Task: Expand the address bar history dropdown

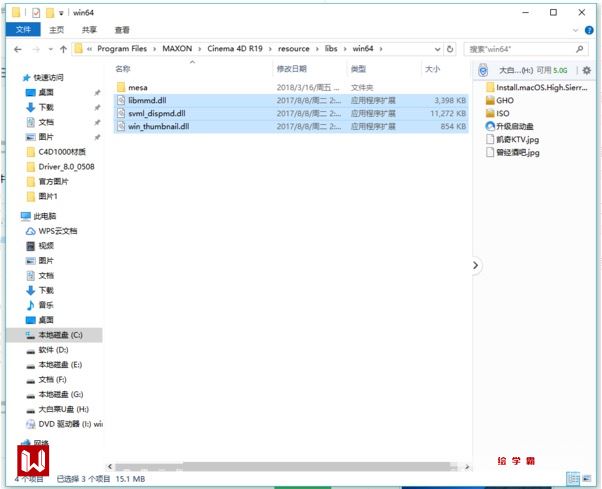Action: 437,49
